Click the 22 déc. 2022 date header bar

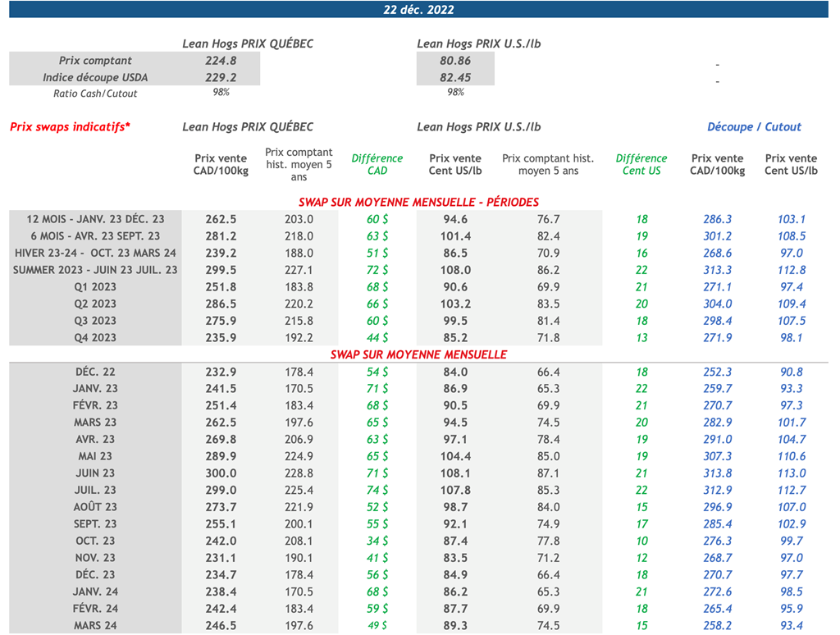tap(418, 10)
